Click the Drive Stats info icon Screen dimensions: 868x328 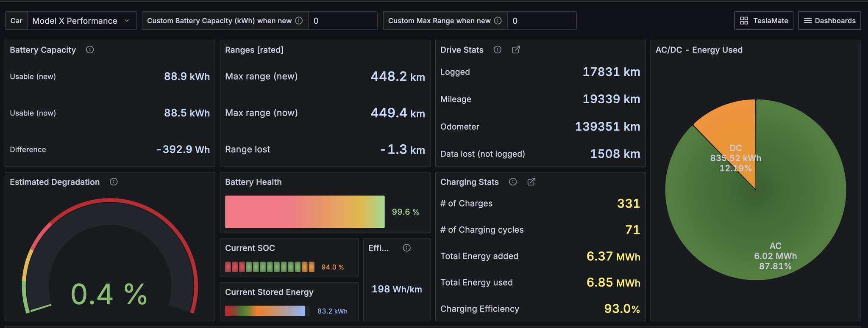[498, 50]
